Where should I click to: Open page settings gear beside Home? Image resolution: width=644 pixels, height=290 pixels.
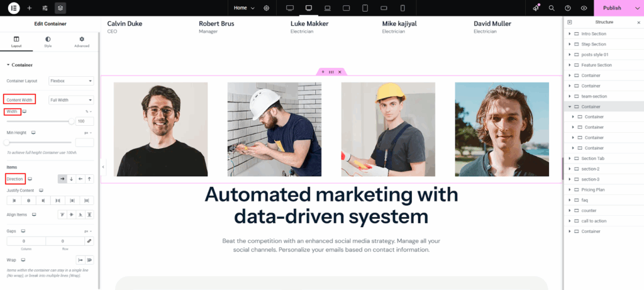[x=267, y=8]
